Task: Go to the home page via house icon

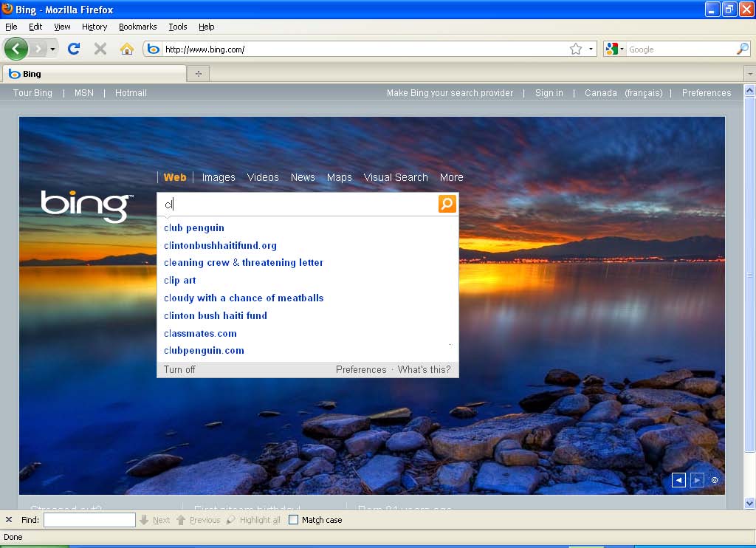Action: click(x=127, y=49)
